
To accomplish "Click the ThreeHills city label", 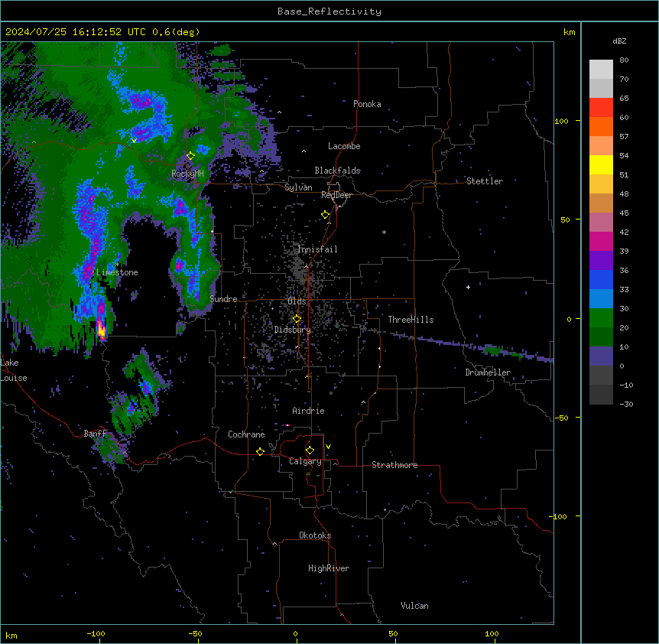I will coord(411,320).
